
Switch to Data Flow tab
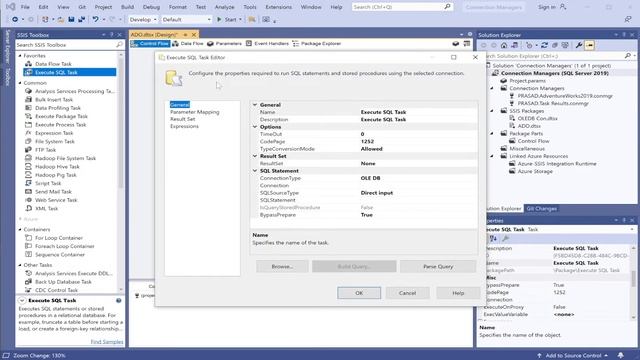(x=188, y=44)
